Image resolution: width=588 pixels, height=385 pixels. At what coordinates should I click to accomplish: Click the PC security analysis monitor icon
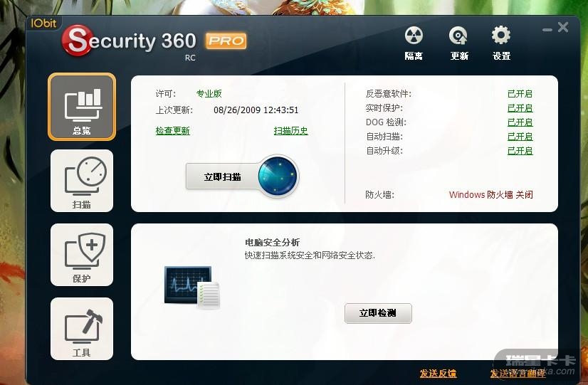[x=191, y=288]
